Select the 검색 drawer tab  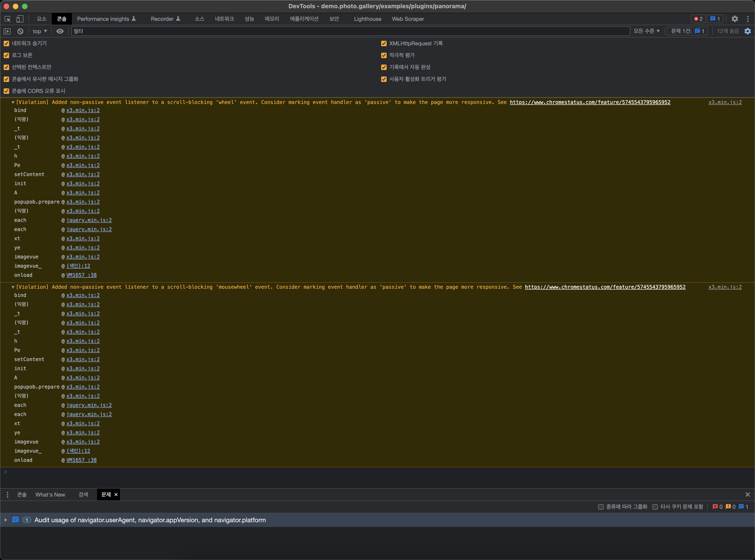[83, 495]
